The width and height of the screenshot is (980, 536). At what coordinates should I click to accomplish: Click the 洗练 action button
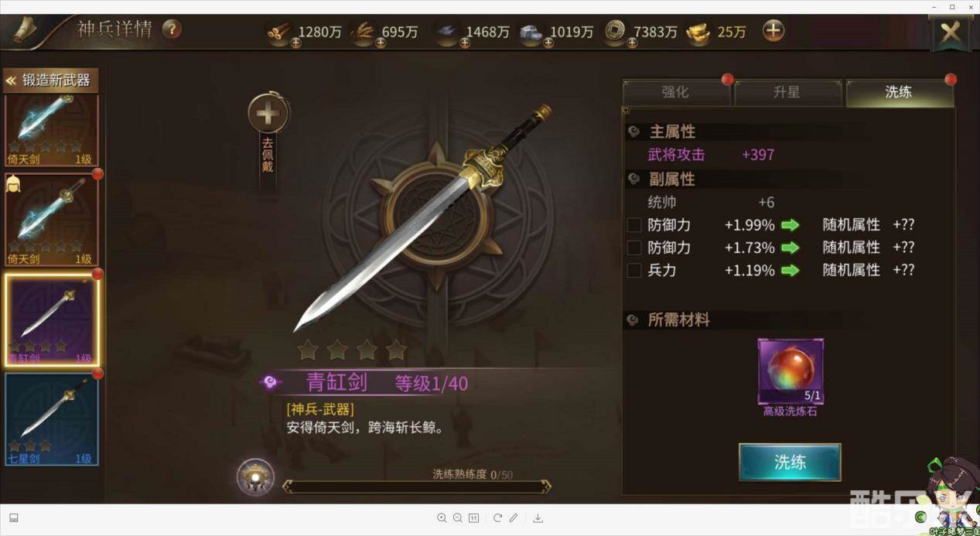(x=790, y=463)
